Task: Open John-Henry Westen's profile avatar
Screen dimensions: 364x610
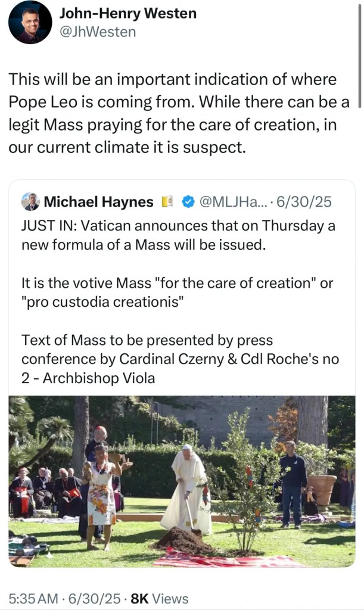Action: [x=30, y=22]
